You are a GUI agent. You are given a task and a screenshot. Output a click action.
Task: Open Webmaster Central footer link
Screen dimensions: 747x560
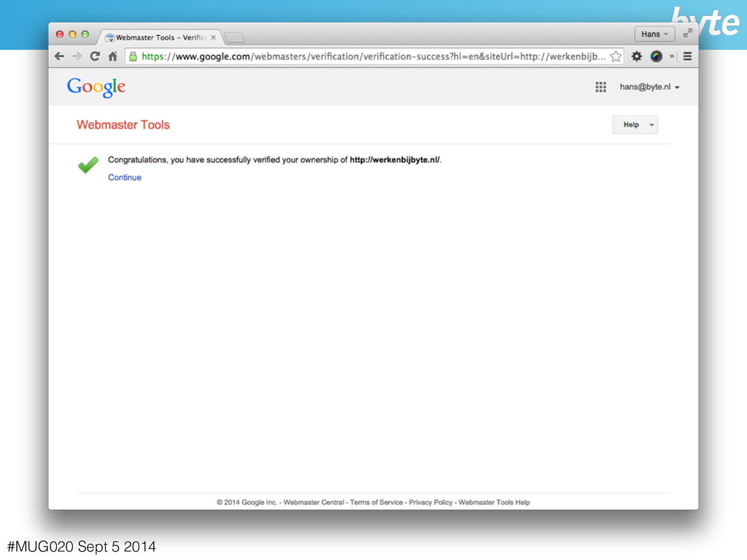pyautogui.click(x=314, y=502)
